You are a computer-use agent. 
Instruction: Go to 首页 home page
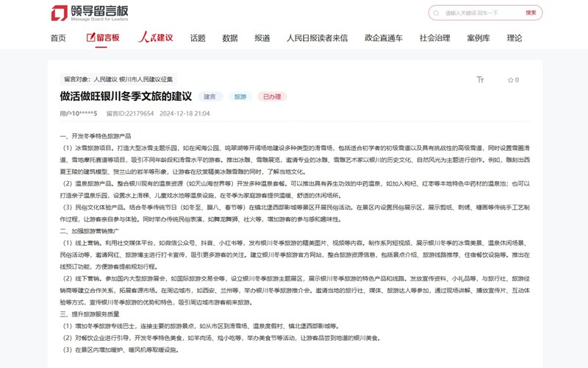click(59, 38)
